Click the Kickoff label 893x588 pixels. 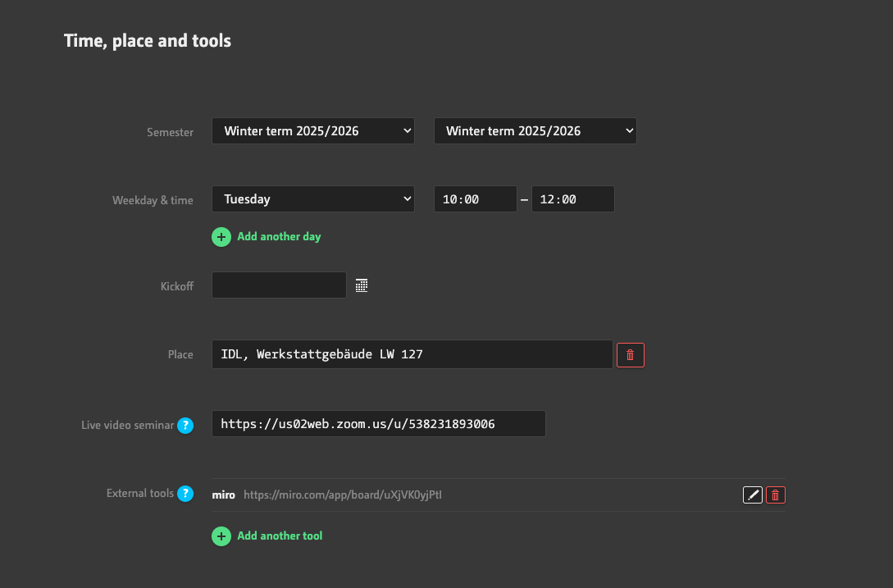(177, 286)
